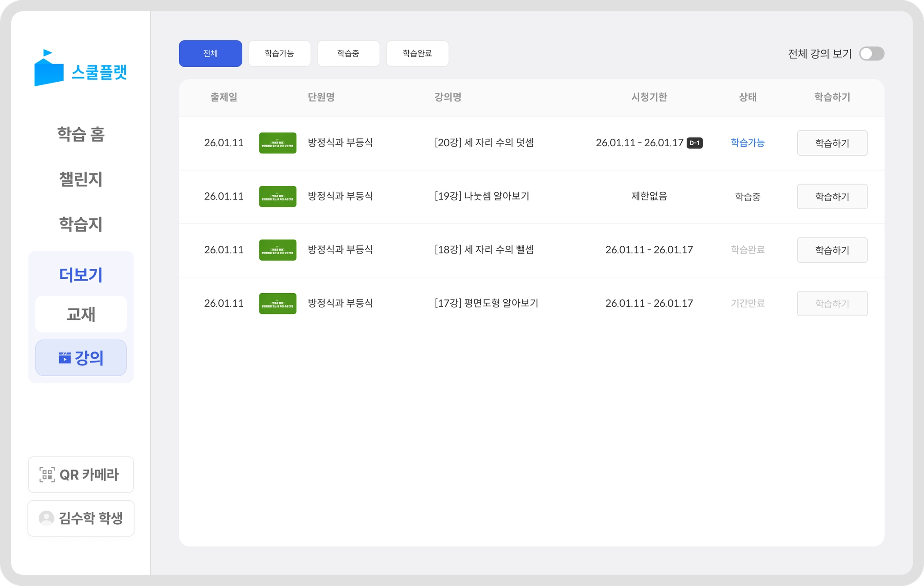Expand the 더보기 sidebar section
The height and width of the screenshot is (586, 924).
(x=81, y=275)
